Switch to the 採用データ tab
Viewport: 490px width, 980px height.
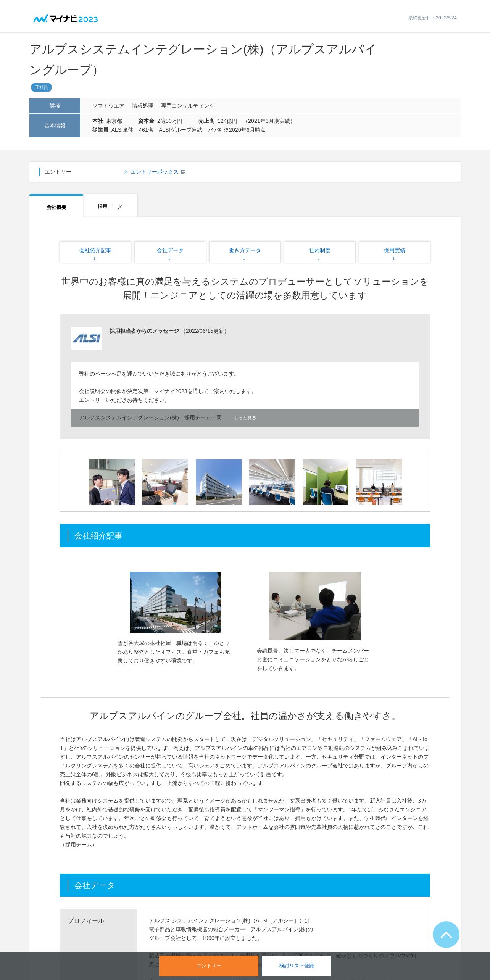tap(110, 206)
